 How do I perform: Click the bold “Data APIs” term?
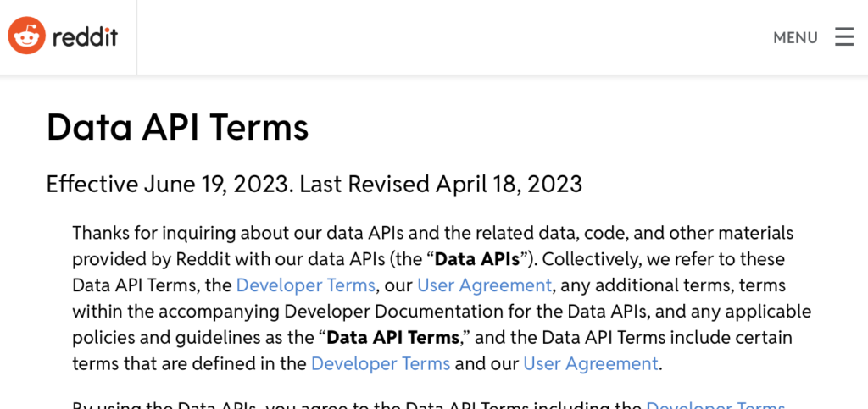click(x=477, y=259)
